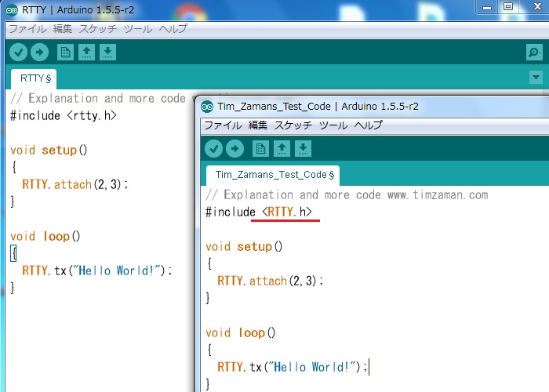Open the Serial Monitor magnifier icon
The height and width of the screenshot is (392, 549).
coord(534,53)
